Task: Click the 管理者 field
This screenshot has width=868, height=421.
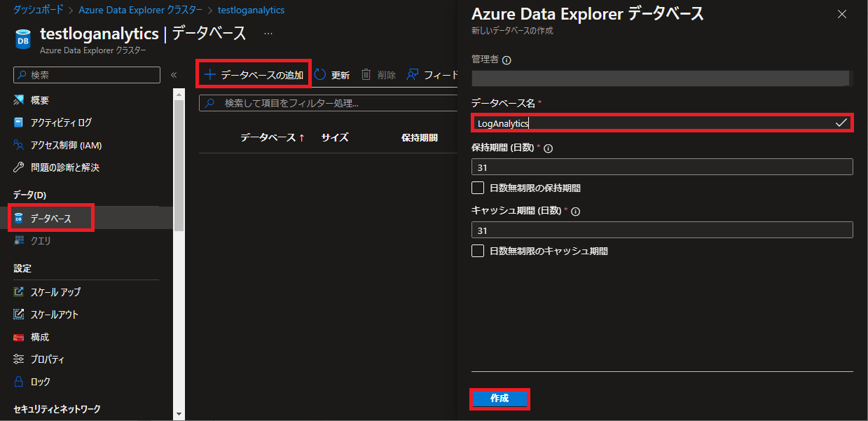Action: 662,78
